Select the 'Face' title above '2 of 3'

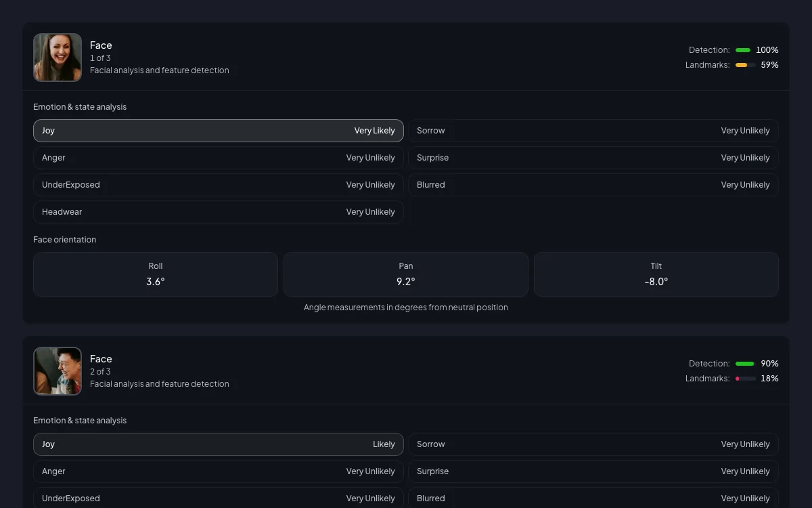point(101,359)
